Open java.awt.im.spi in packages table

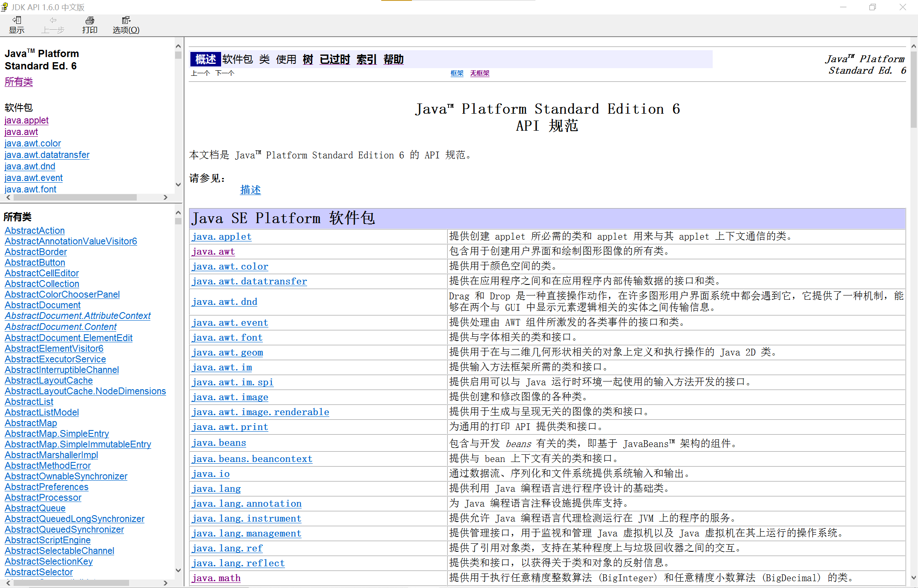[233, 382]
